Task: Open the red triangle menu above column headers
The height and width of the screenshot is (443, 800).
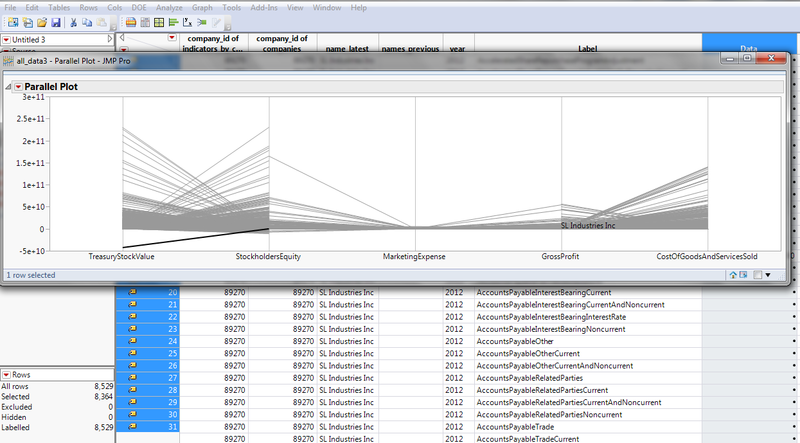Action: pyautogui.click(x=172, y=37)
